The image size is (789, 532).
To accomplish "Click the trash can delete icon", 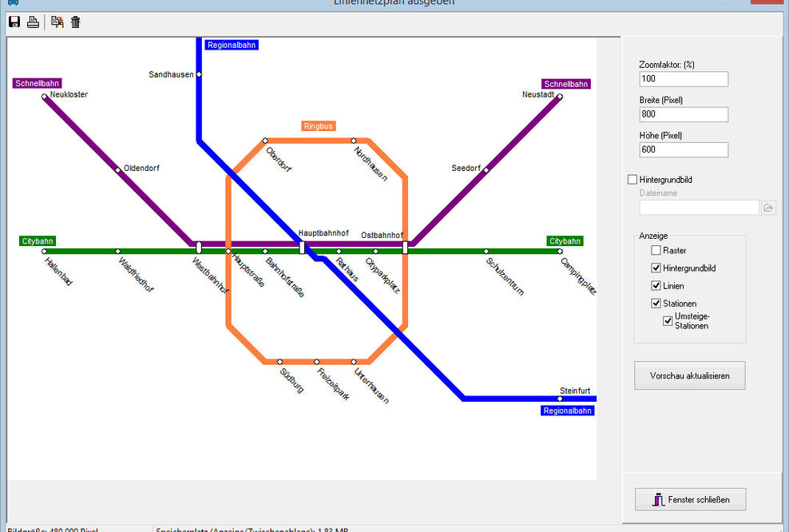I will (x=76, y=22).
